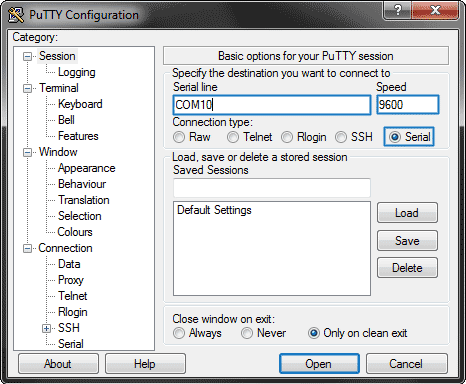Screen dimensions: 466x384
Task: Open the Appearance settings category
Action: coord(86,168)
